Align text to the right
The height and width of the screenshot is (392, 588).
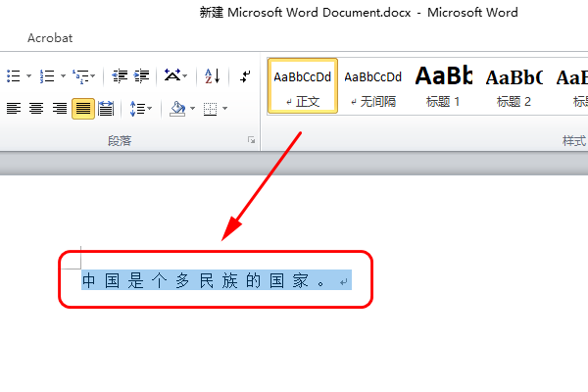coord(60,109)
